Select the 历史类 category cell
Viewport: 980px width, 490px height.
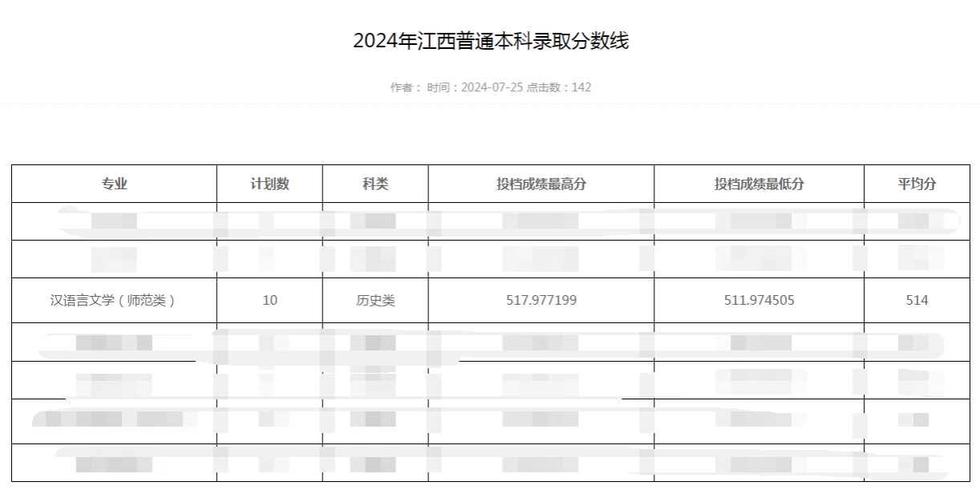[x=375, y=300]
